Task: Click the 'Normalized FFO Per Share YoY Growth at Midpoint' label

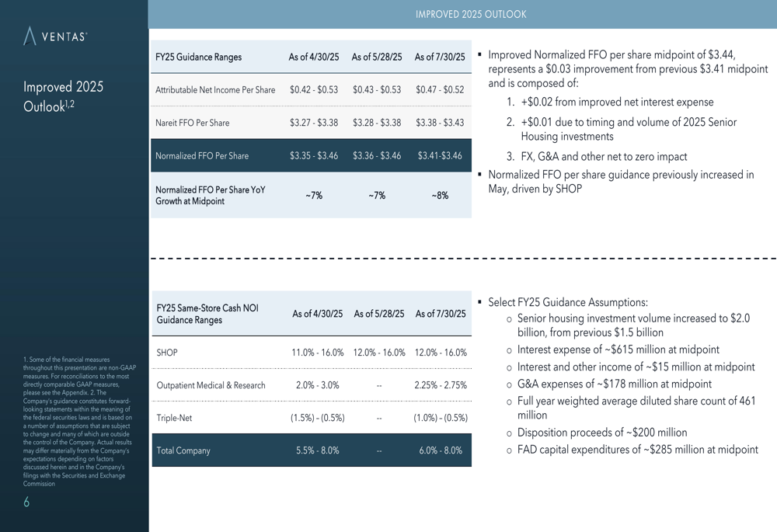Action: click(210, 195)
